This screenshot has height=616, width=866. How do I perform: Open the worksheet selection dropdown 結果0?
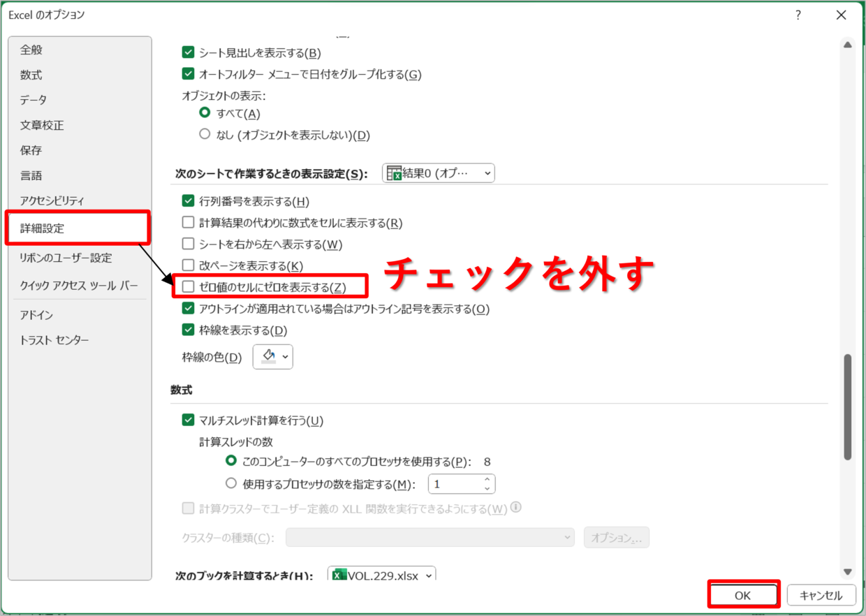pyautogui.click(x=439, y=173)
